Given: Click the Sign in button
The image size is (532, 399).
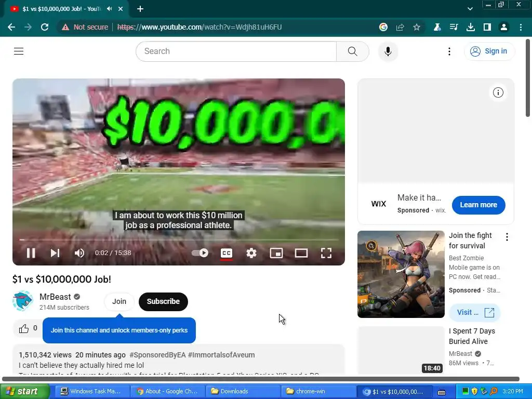Looking at the screenshot, I should coord(489,51).
